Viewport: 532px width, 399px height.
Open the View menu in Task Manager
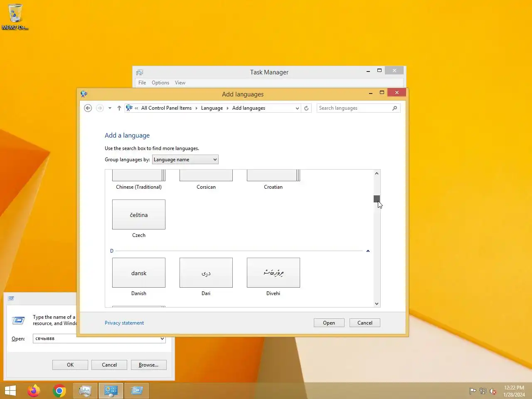point(180,83)
